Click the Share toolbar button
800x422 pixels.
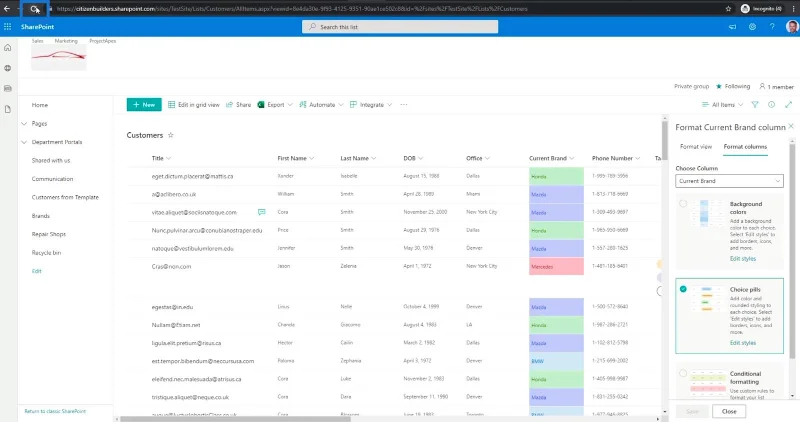[x=238, y=105]
